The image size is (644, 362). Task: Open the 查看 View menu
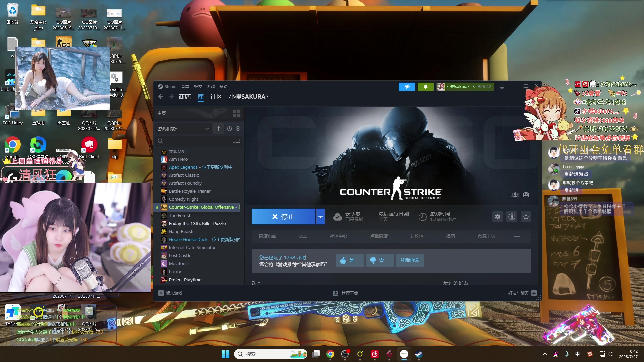click(185, 87)
